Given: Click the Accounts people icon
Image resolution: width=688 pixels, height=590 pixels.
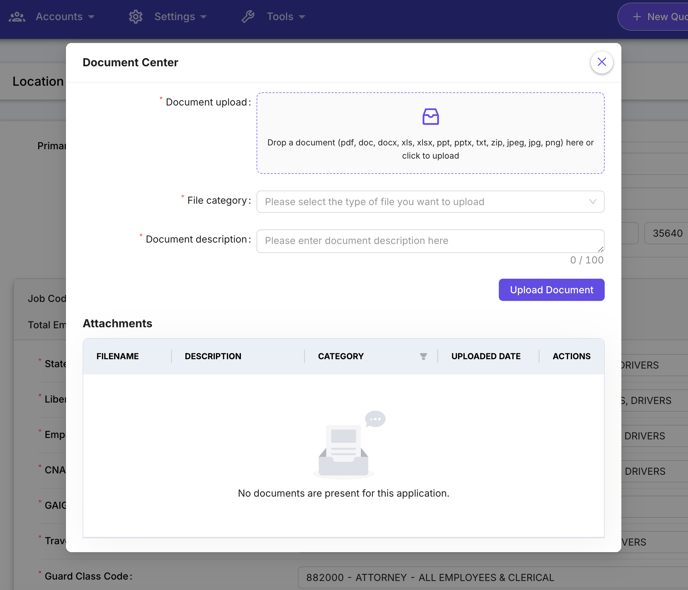Looking at the screenshot, I should (17, 17).
